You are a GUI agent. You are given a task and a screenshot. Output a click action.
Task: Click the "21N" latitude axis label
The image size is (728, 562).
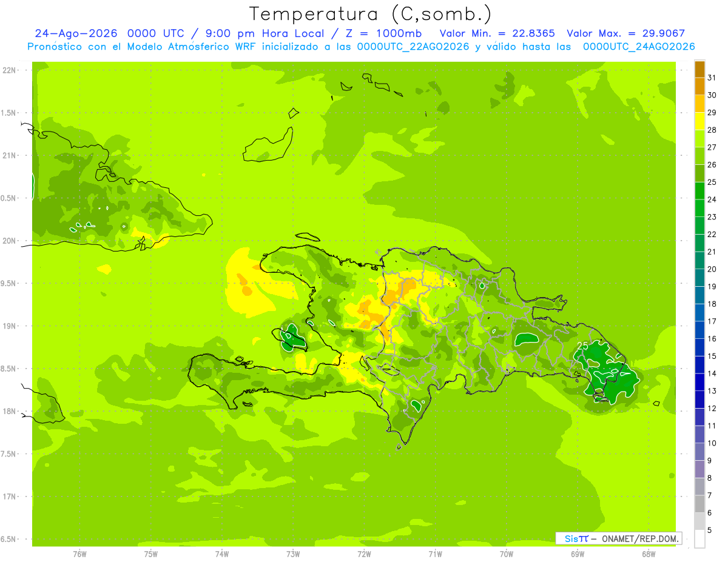click(10, 156)
